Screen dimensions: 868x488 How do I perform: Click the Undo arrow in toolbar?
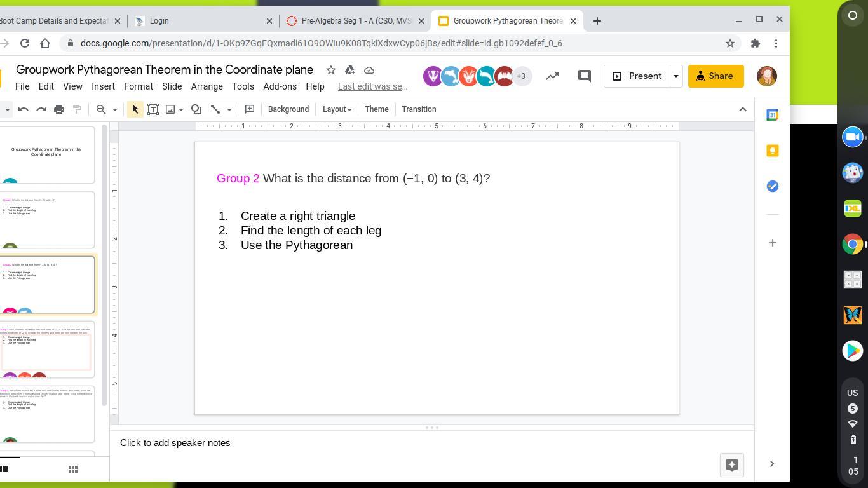pos(24,109)
